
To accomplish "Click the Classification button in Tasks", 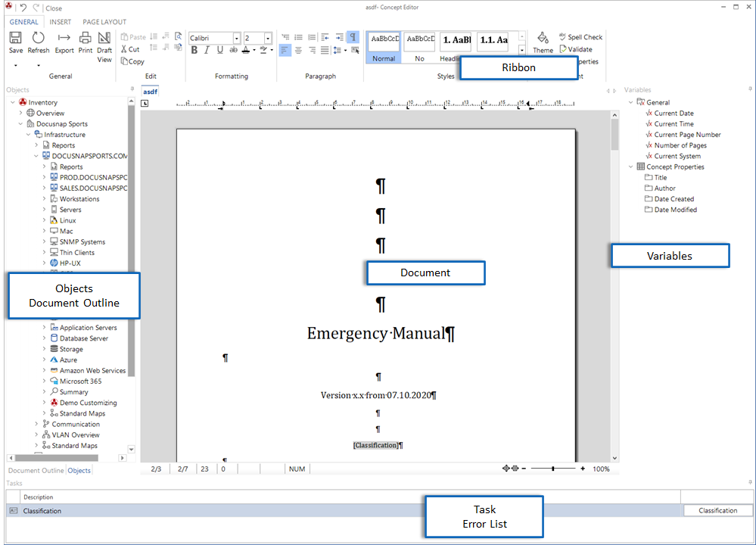I will 718,510.
